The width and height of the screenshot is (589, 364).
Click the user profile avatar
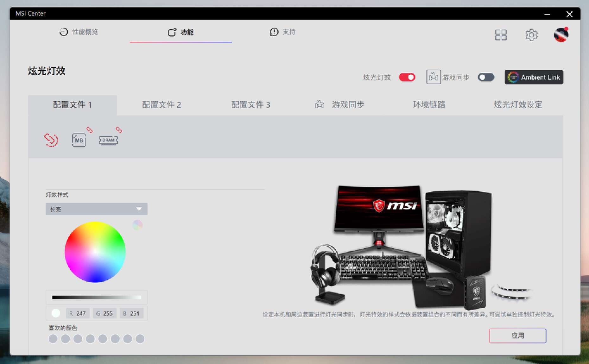(x=561, y=35)
